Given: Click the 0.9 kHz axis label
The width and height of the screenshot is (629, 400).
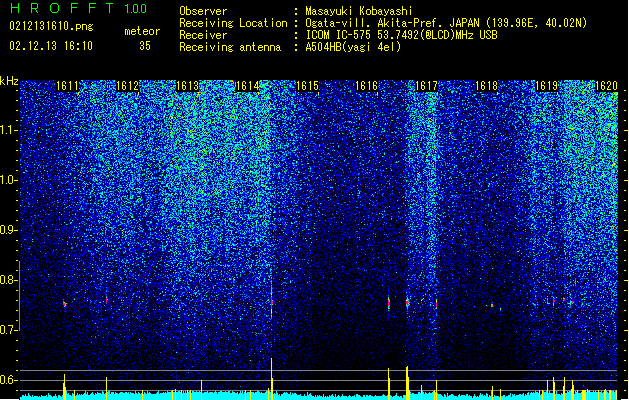Looking at the screenshot, I should click(x=9, y=230).
